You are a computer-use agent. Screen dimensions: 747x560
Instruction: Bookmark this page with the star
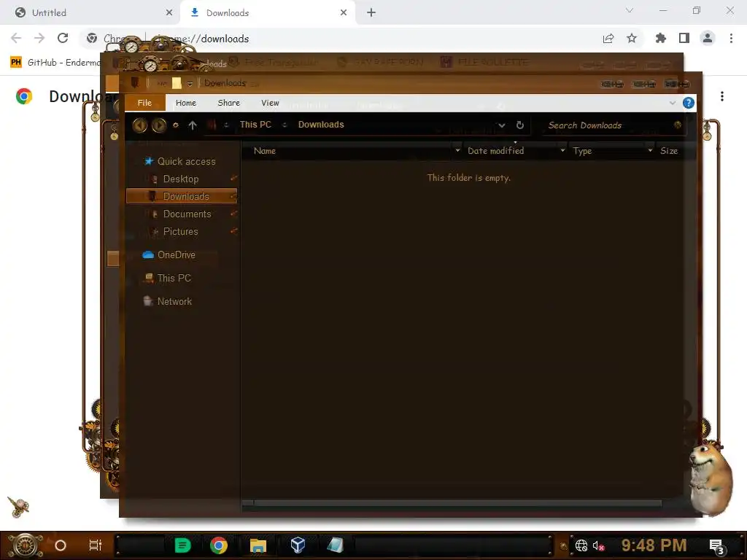632,38
